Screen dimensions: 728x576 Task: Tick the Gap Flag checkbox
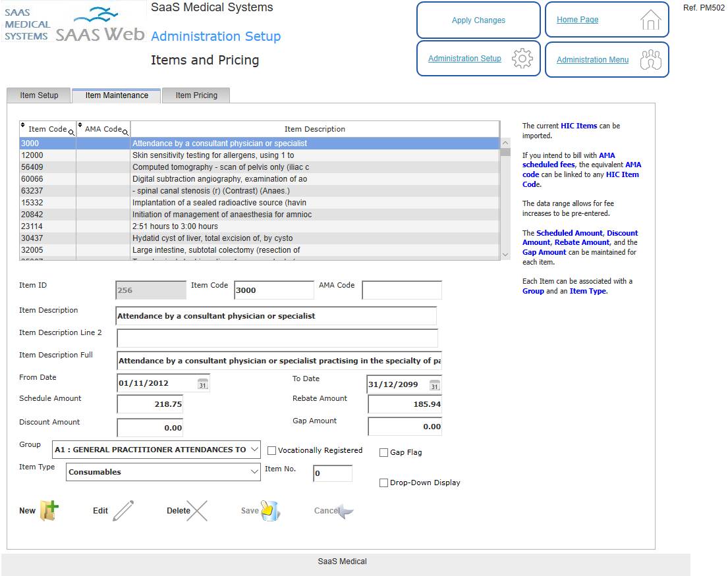point(384,453)
